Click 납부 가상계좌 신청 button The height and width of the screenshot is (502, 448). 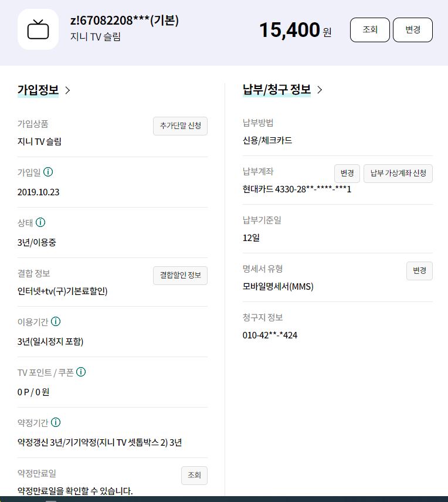[398, 174]
